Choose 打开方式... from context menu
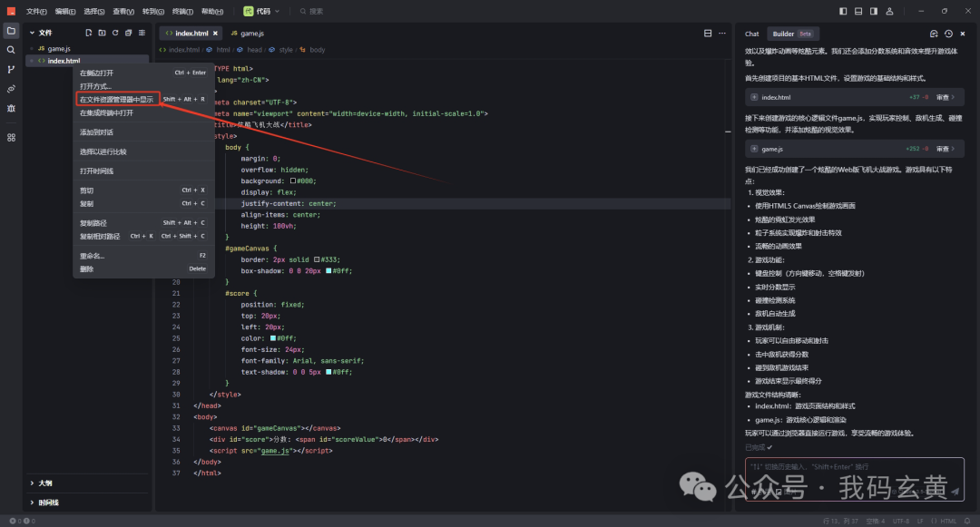The height and width of the screenshot is (527, 980). (143, 86)
